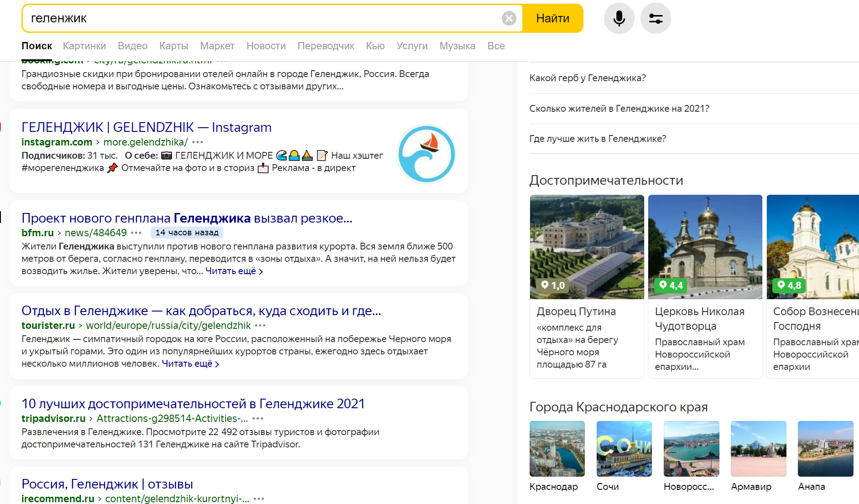Image resolution: width=859 pixels, height=504 pixels.
Task: Clear the search field with the X icon
Action: pyautogui.click(x=509, y=18)
